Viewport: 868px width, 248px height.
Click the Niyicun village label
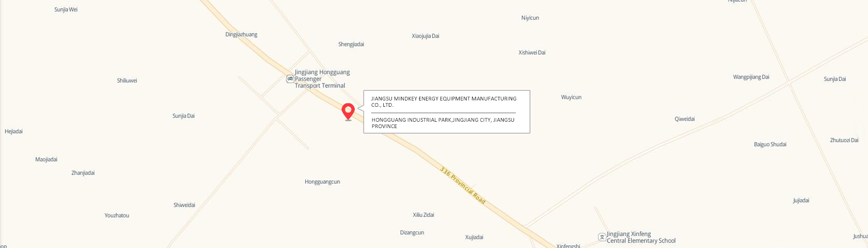pyautogui.click(x=530, y=18)
